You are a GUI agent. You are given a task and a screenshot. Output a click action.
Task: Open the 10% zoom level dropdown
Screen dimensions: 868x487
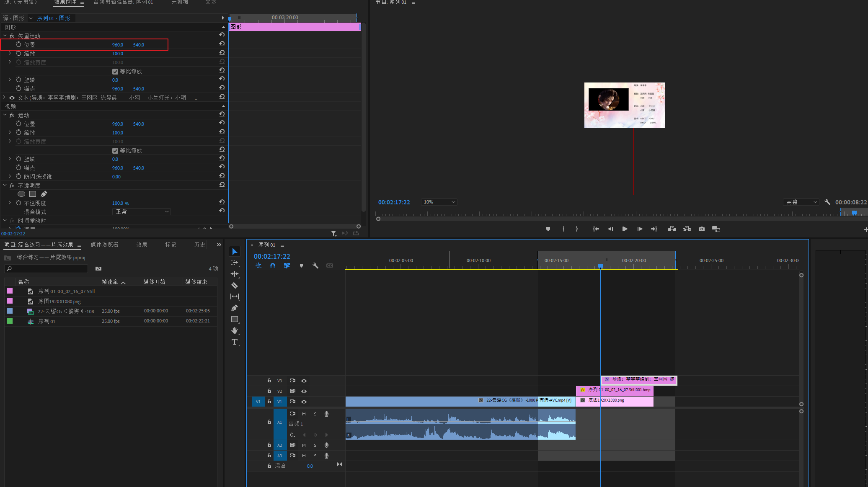439,202
